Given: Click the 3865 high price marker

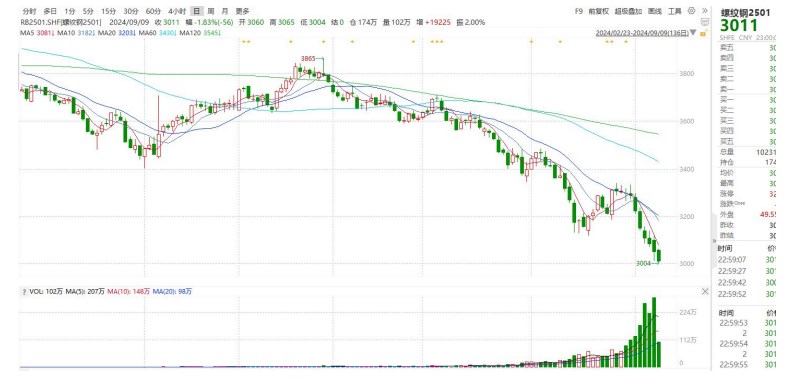Looking at the screenshot, I should [x=307, y=59].
